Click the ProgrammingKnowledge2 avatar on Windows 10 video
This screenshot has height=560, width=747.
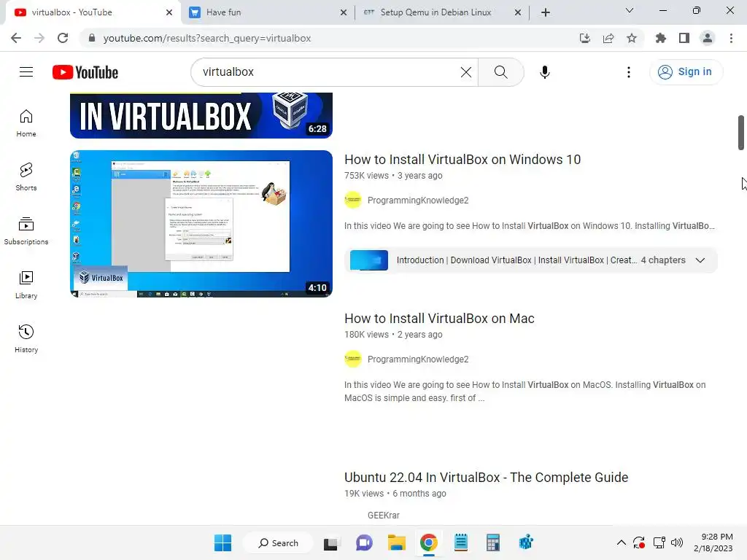(353, 201)
